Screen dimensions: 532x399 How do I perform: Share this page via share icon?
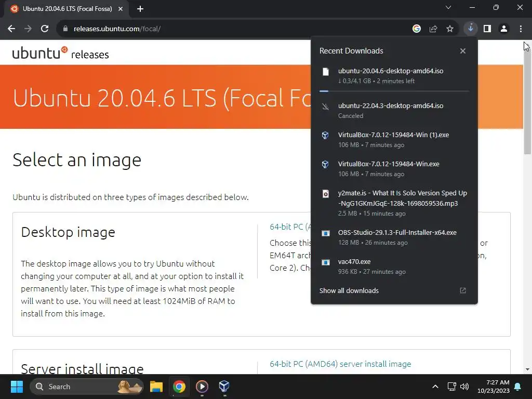pos(433,29)
